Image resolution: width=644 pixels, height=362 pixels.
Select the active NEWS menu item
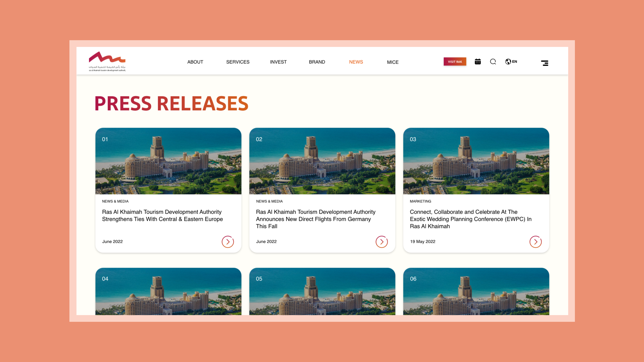tap(356, 62)
